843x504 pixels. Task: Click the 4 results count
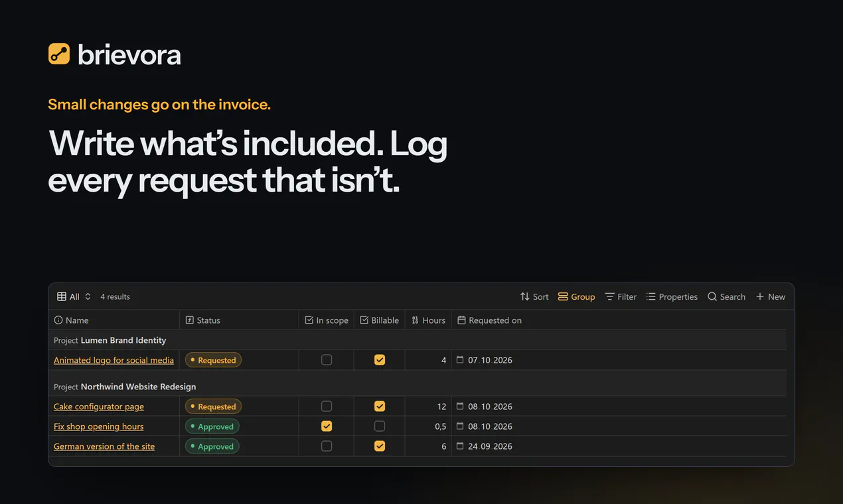pos(115,296)
